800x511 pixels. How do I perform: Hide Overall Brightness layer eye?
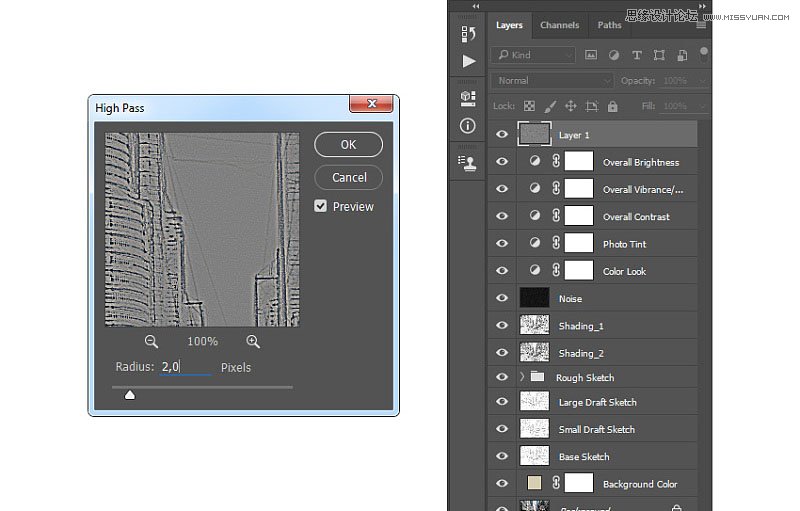pos(502,162)
